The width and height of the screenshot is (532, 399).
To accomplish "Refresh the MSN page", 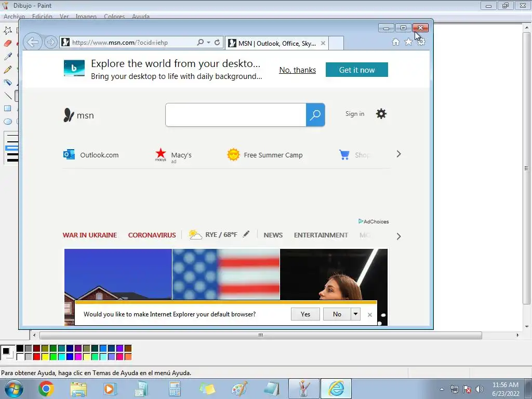I will click(217, 43).
